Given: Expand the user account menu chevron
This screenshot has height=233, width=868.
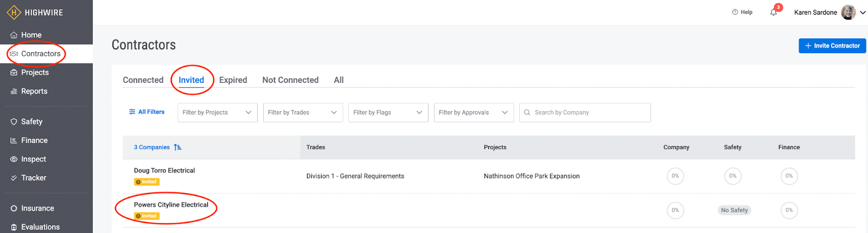Looking at the screenshot, I should pos(863,12).
